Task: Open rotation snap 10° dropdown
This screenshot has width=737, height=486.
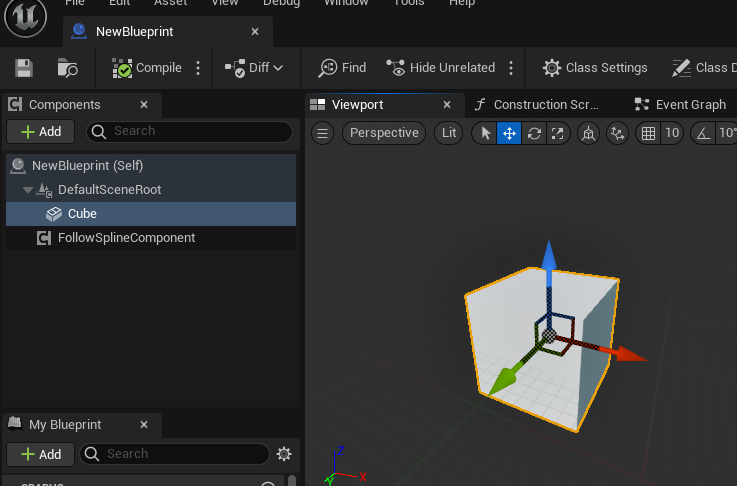Action: [x=727, y=133]
